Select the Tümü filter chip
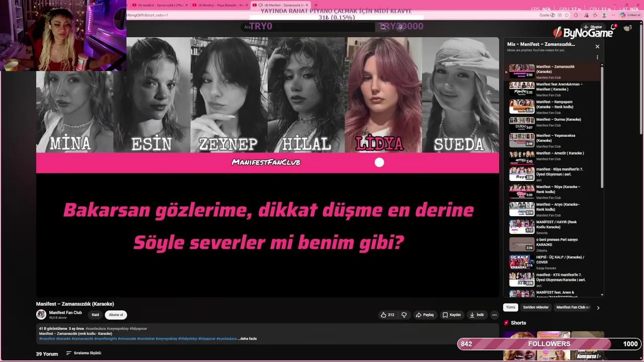Image resolution: width=644 pixels, height=362 pixels. point(511,307)
